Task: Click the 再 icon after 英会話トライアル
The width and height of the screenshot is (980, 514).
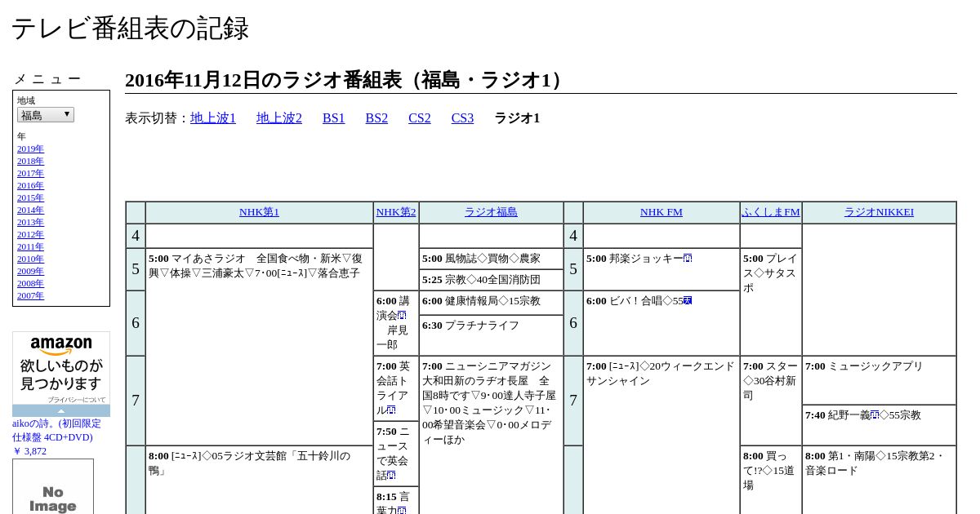Action: (391, 410)
